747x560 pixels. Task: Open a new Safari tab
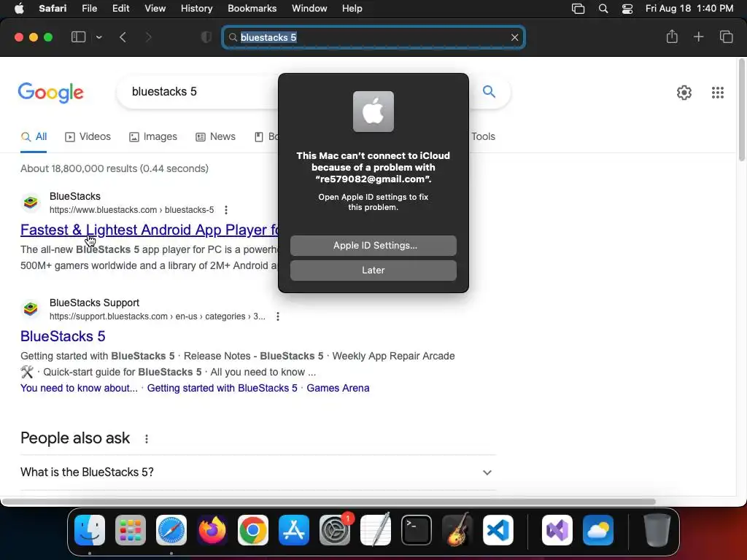tap(698, 36)
